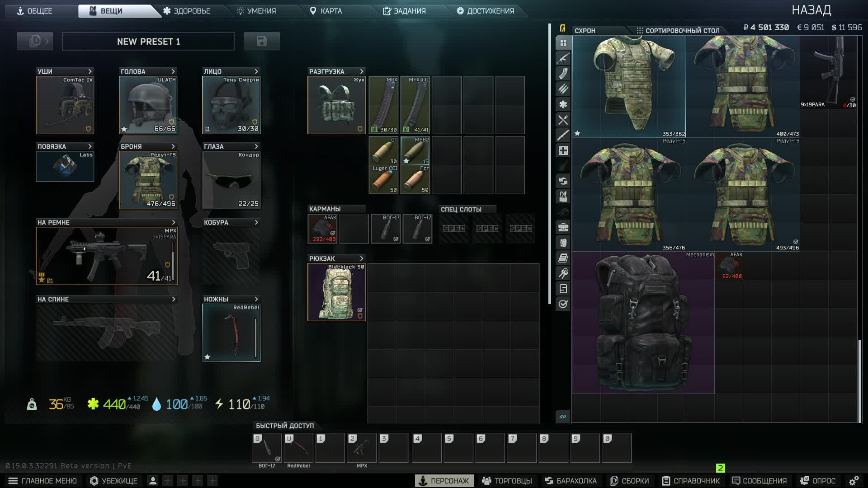Open ТОРГОВЦЫ from the bottom bar
Screen dimensions: 868x488
coord(506,480)
